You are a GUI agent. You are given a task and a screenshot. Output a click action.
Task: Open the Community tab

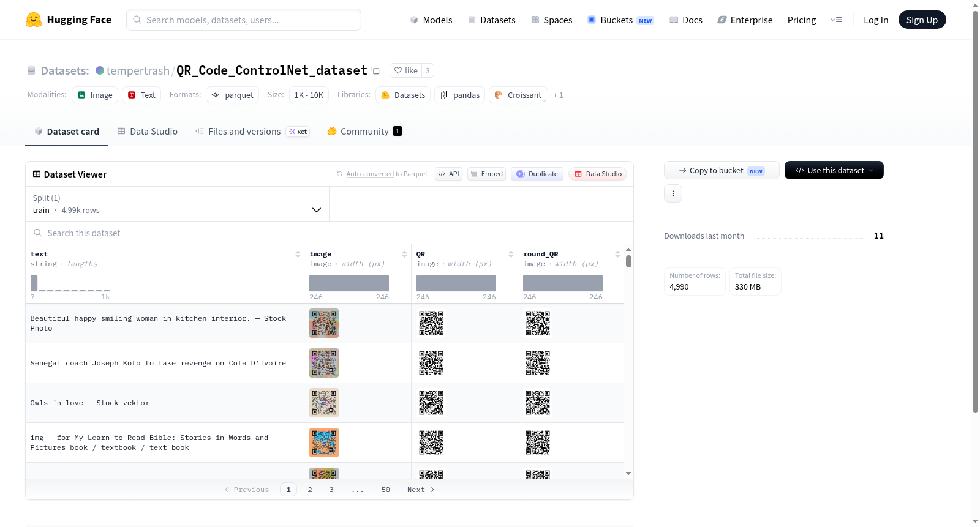pos(364,132)
